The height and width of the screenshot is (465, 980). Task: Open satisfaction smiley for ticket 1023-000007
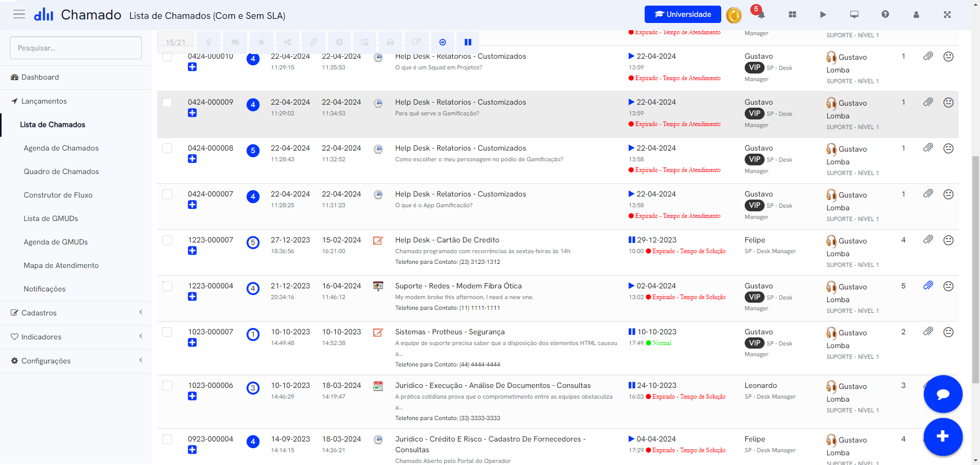point(948,332)
